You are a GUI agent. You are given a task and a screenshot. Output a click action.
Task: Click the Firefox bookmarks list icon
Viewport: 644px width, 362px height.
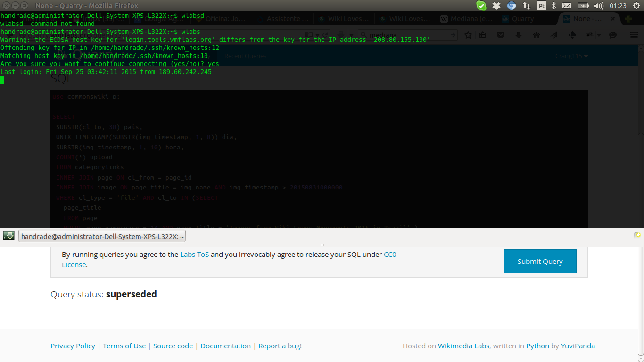(x=483, y=35)
